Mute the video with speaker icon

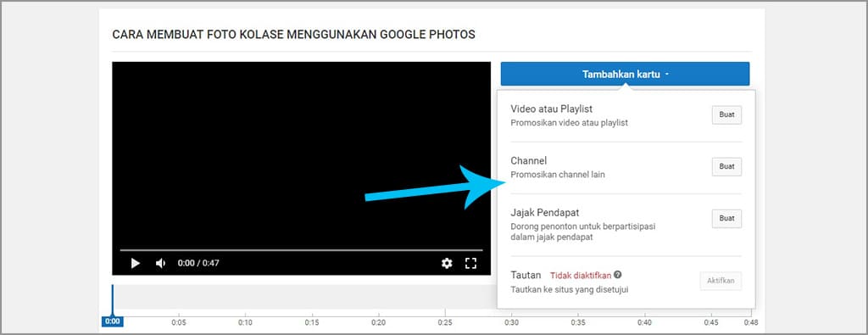(160, 263)
